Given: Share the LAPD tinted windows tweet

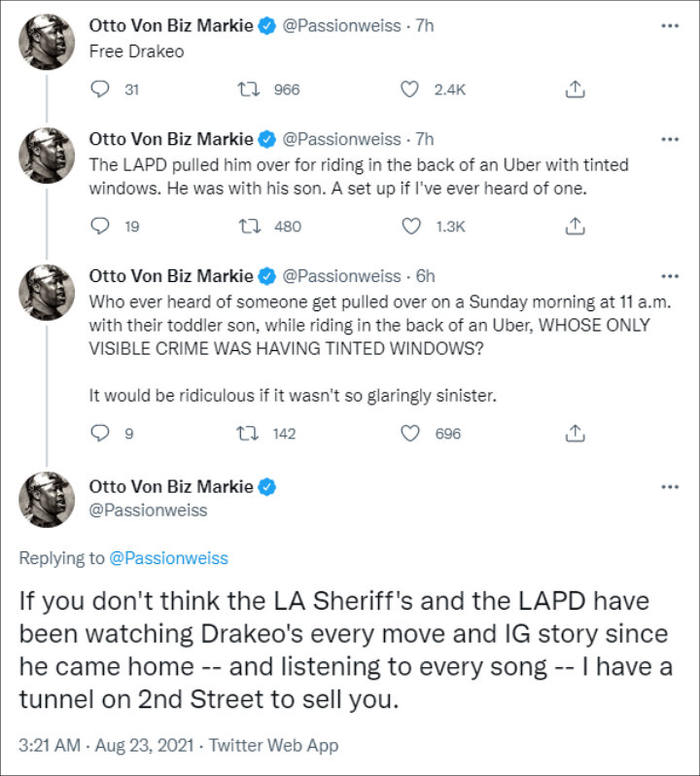Looking at the screenshot, I should (575, 227).
